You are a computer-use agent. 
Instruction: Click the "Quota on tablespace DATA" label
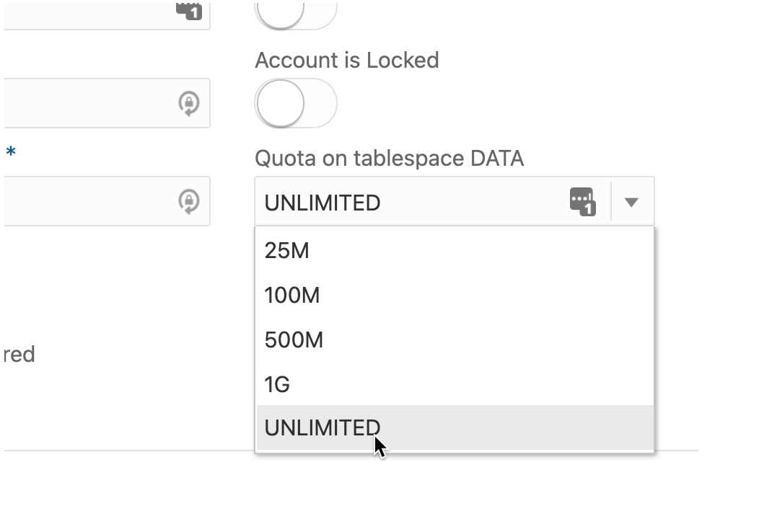coord(389,158)
